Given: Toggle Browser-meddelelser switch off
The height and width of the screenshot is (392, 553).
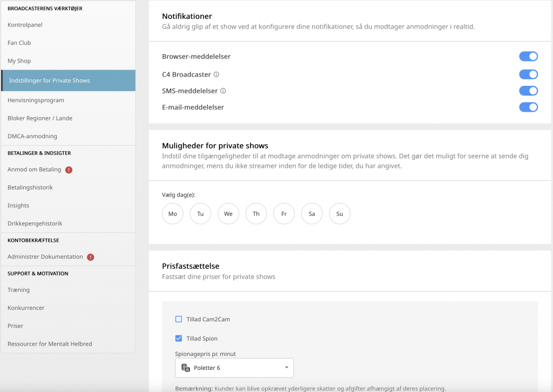Looking at the screenshot, I should tap(528, 57).
